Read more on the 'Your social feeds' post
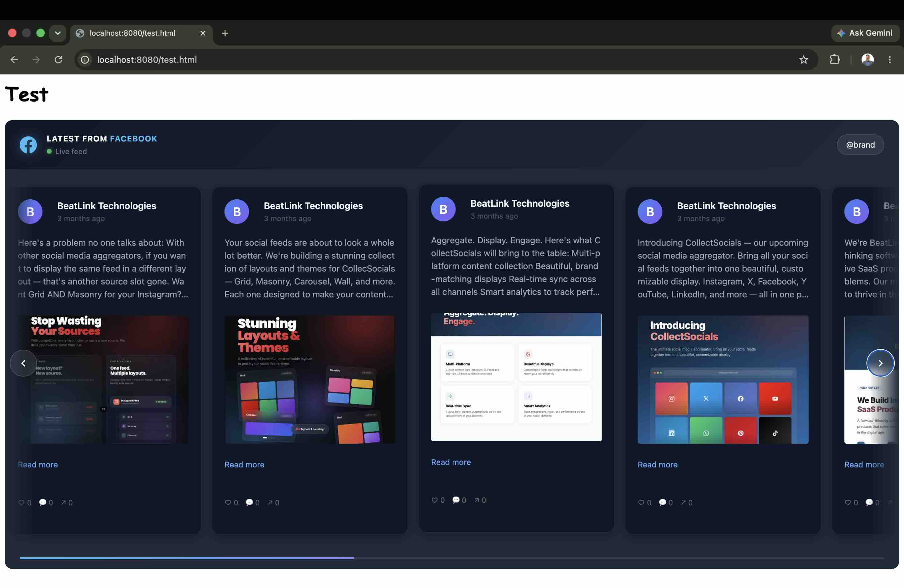 coord(244,465)
